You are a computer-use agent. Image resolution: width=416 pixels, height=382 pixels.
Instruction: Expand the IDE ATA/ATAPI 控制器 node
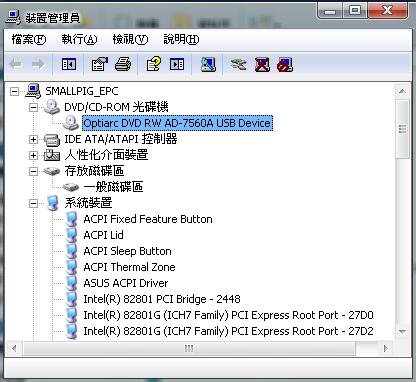click(33, 139)
